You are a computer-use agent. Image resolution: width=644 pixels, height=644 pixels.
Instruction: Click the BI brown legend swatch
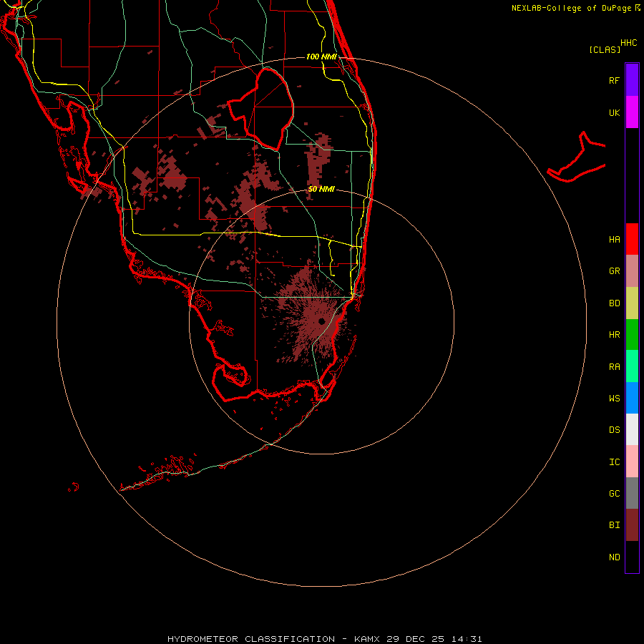632,525
